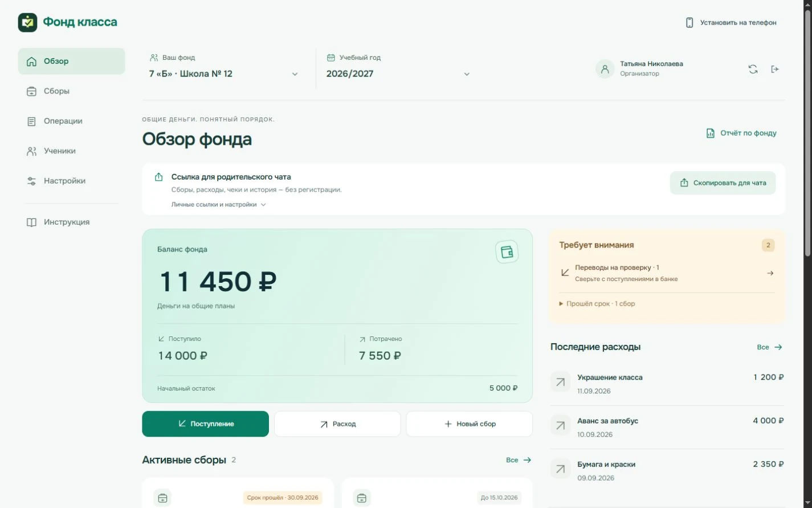Click the logout exit icon
This screenshot has width=812, height=508.
pyautogui.click(x=775, y=69)
